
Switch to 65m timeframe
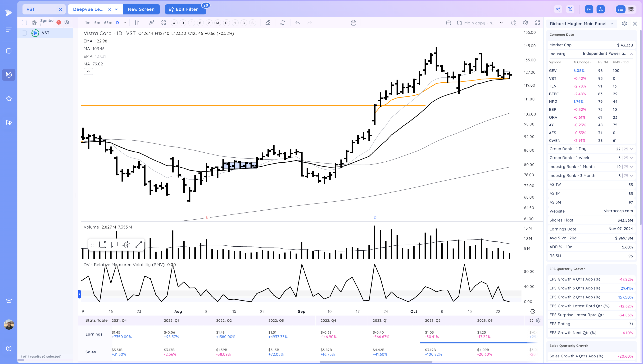click(x=108, y=23)
